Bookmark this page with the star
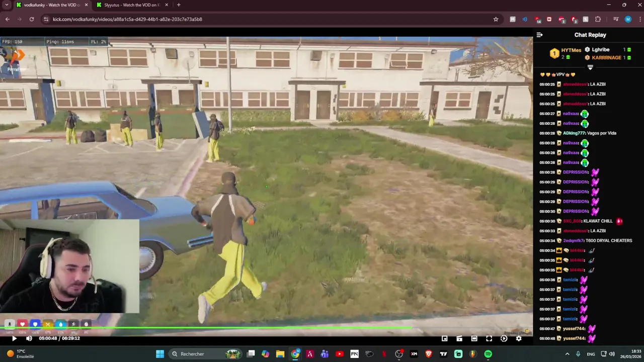Screen dimensions: 644x362 496,19
